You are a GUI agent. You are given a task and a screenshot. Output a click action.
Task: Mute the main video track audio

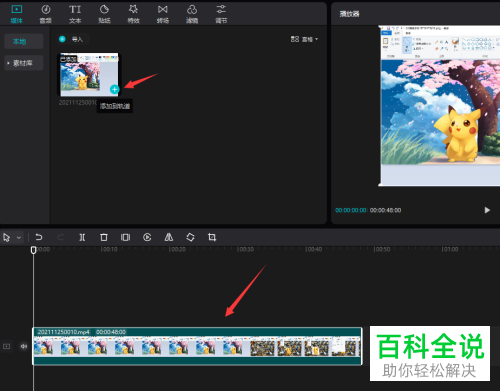coord(24,346)
